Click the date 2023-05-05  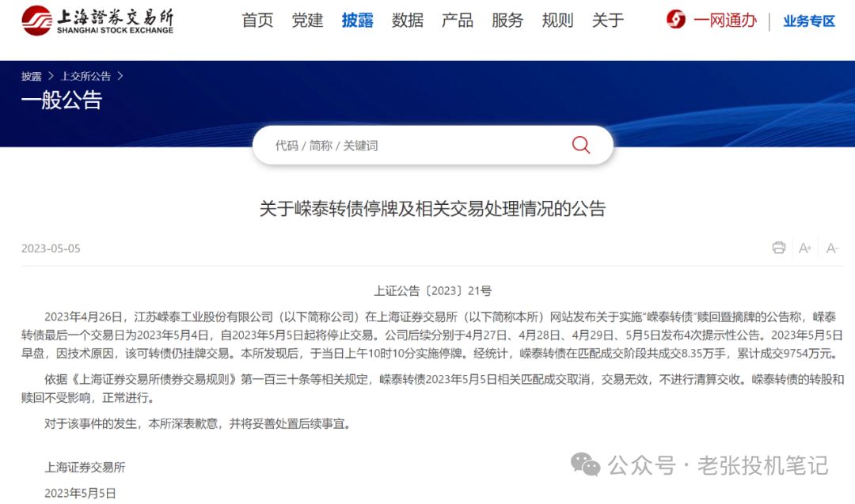[51, 248]
